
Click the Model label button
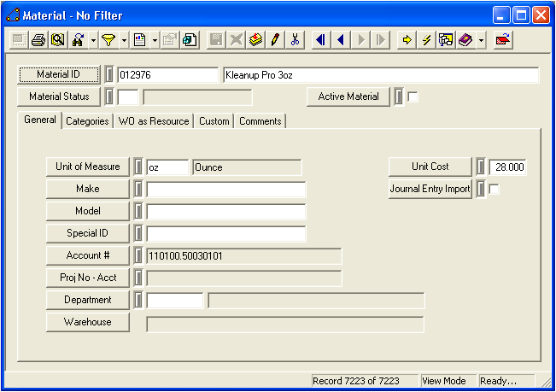pyautogui.click(x=88, y=211)
